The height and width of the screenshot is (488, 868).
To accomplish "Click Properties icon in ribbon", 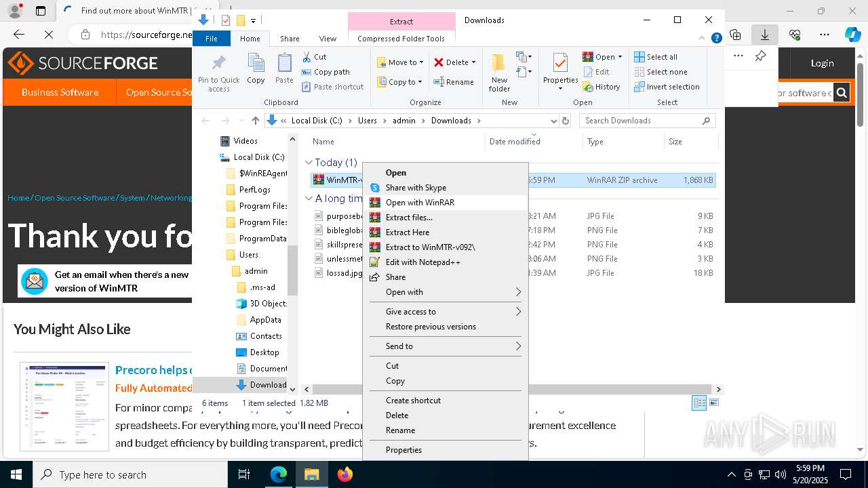I will pyautogui.click(x=560, y=63).
